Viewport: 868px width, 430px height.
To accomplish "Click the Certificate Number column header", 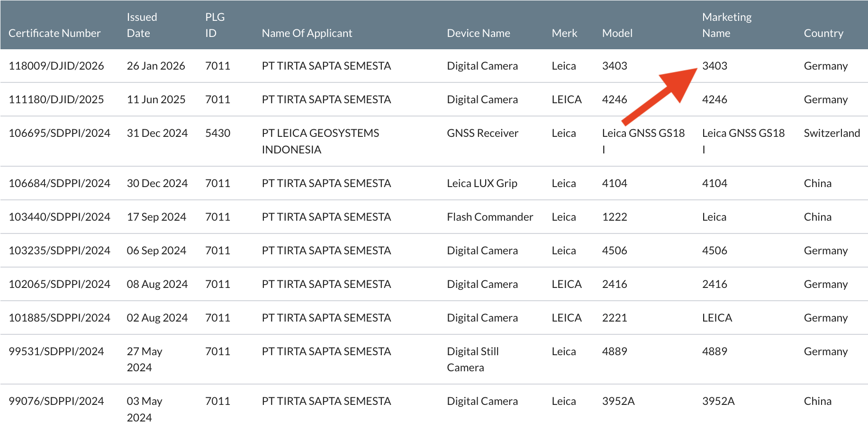I will point(54,33).
